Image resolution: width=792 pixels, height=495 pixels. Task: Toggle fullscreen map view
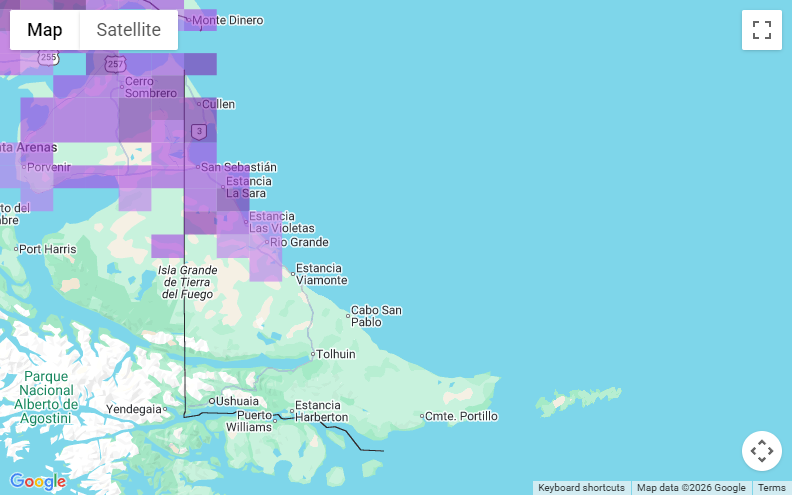(x=761, y=30)
